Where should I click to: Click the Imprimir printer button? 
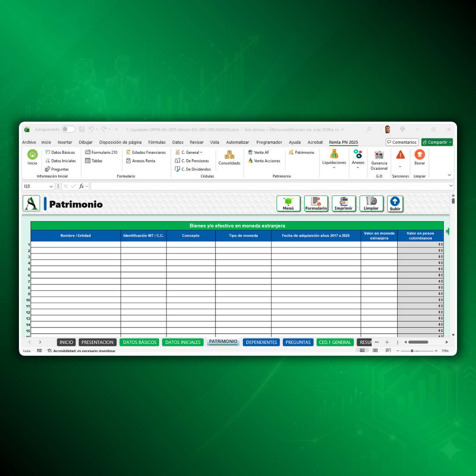coord(343,204)
